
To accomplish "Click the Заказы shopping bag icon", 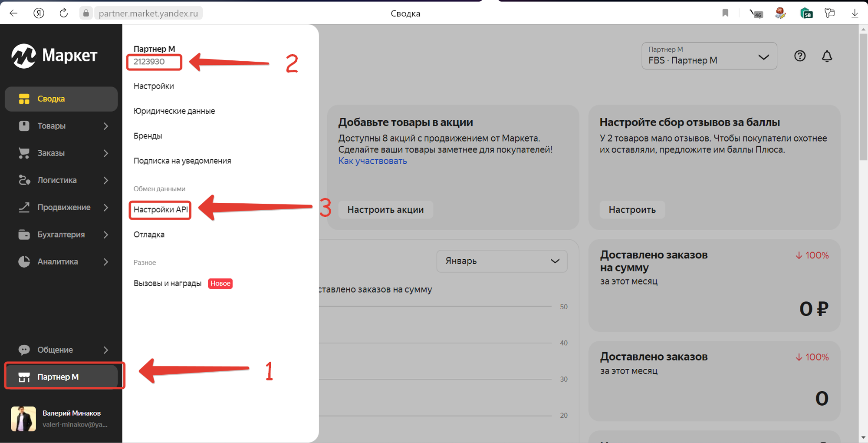I will [24, 153].
